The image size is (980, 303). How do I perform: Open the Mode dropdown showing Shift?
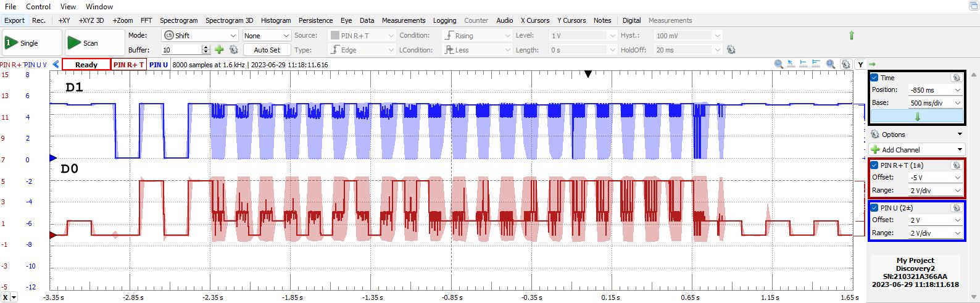click(x=199, y=36)
